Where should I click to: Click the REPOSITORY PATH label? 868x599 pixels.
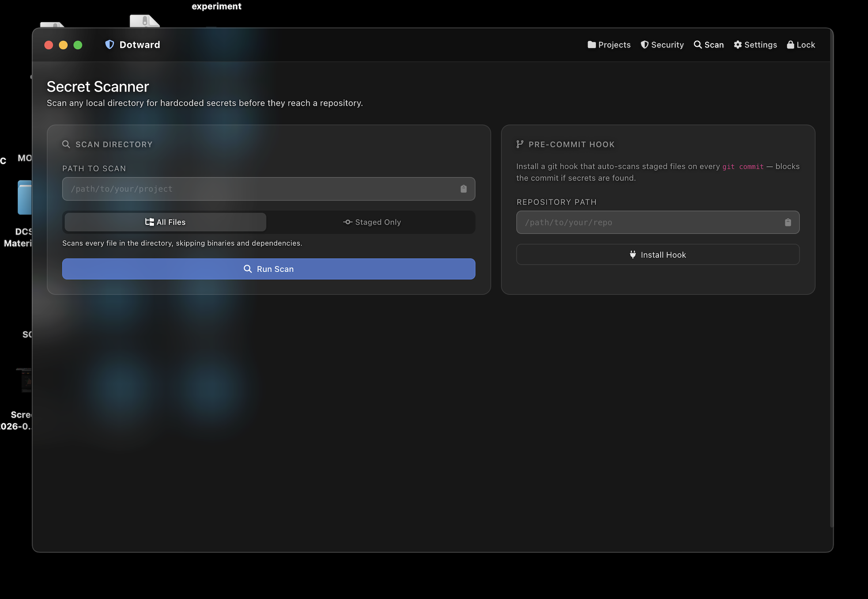[556, 202]
